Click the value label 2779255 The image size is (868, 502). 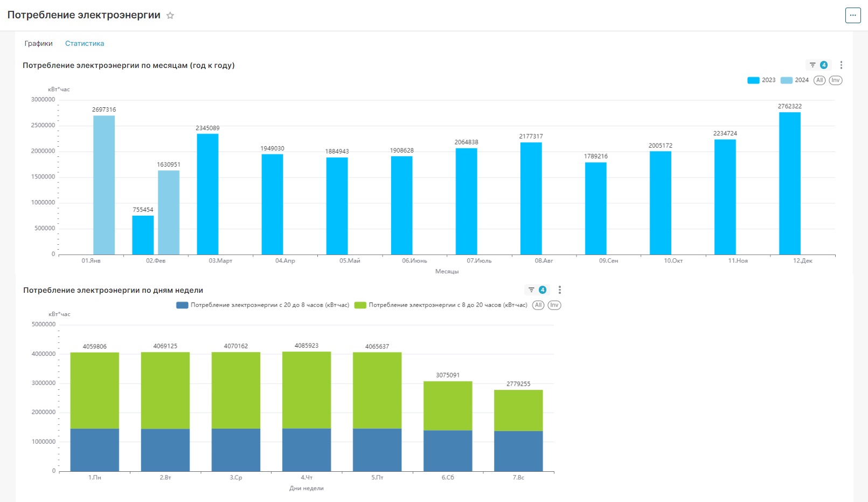pyautogui.click(x=518, y=384)
